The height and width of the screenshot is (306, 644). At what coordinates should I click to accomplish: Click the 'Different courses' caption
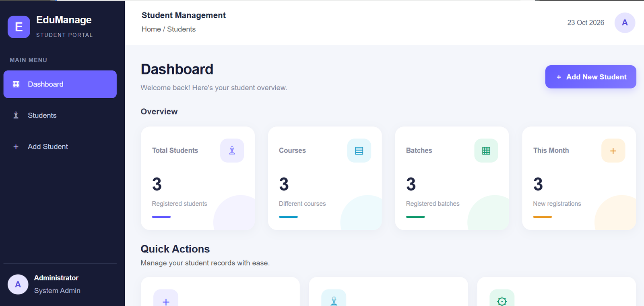click(x=302, y=204)
